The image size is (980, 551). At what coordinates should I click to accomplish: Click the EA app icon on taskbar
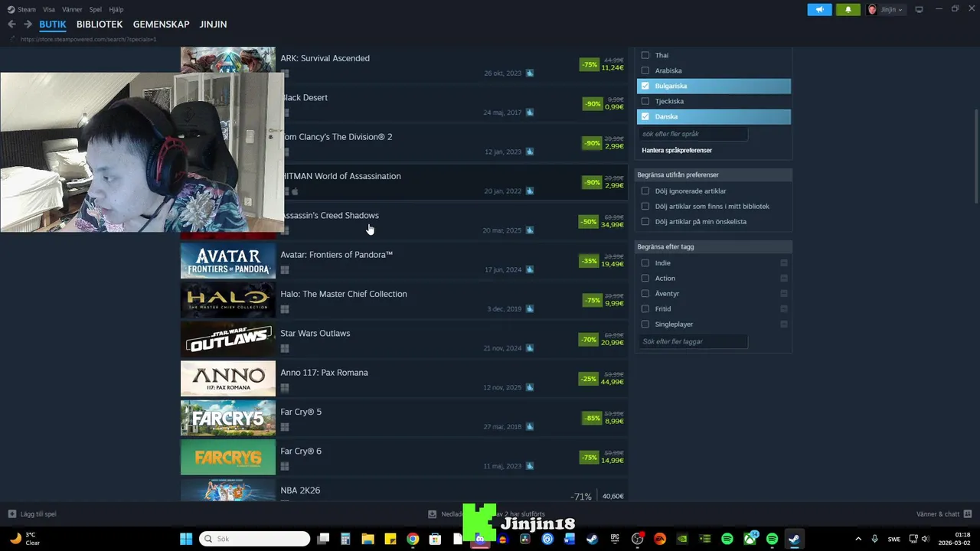point(660,539)
